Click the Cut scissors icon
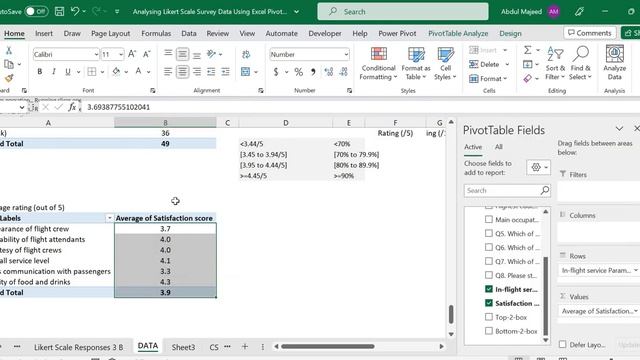The width and height of the screenshot is (640, 360). 9,51
